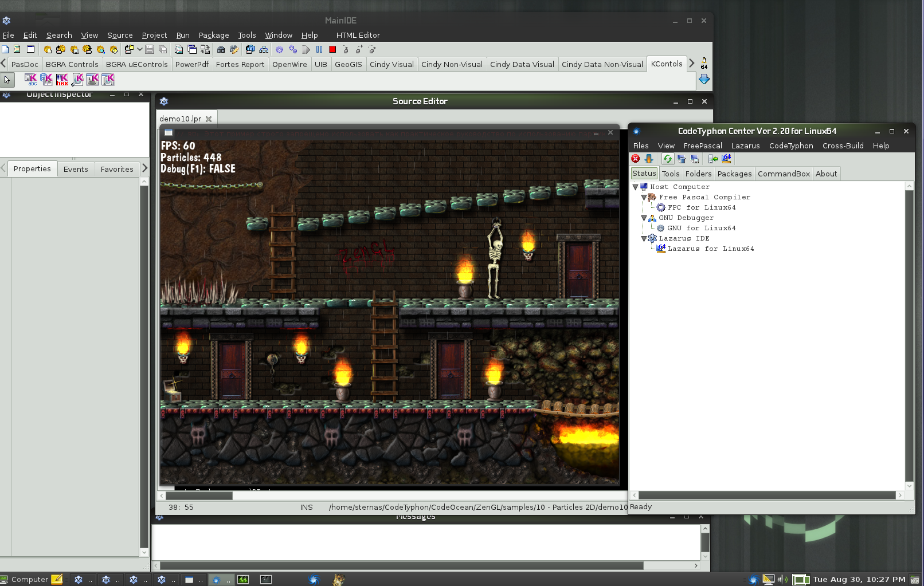Click the New Form toolbar icon

[31, 49]
